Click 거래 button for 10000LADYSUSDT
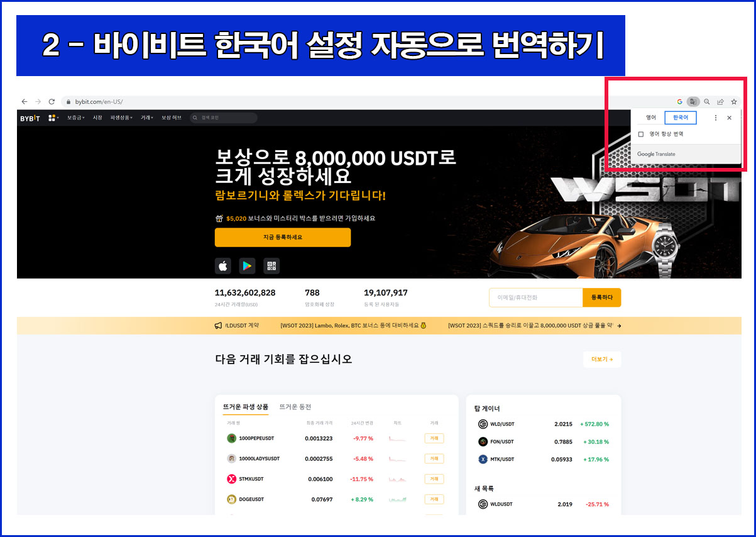 [x=434, y=458]
